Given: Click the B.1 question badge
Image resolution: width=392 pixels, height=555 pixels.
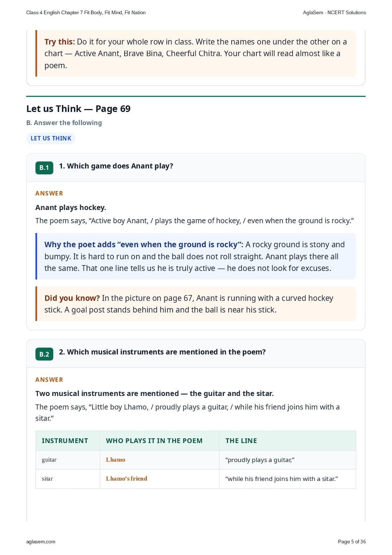Looking at the screenshot, I should [x=44, y=168].
